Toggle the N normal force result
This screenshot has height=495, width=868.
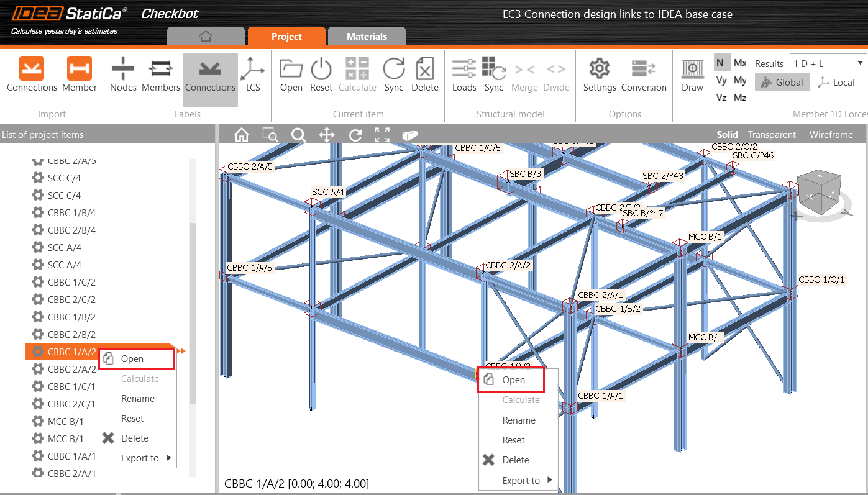(x=721, y=62)
